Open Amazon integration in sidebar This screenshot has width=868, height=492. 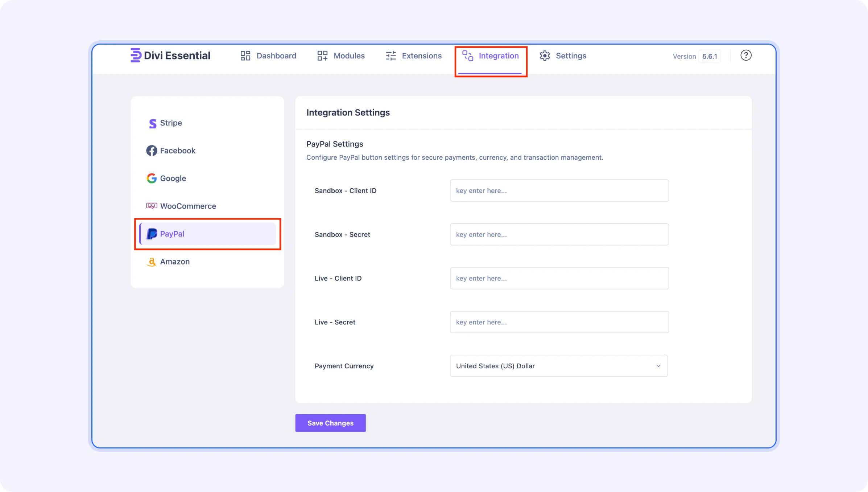pyautogui.click(x=207, y=262)
